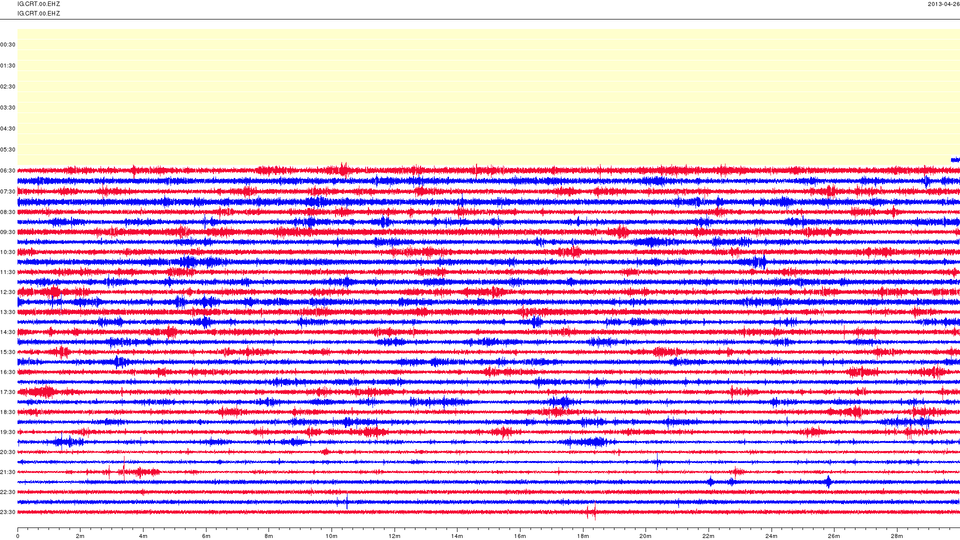960x540 pixels.
Task: Select the 04:30 time row label
Action: pos(8,129)
